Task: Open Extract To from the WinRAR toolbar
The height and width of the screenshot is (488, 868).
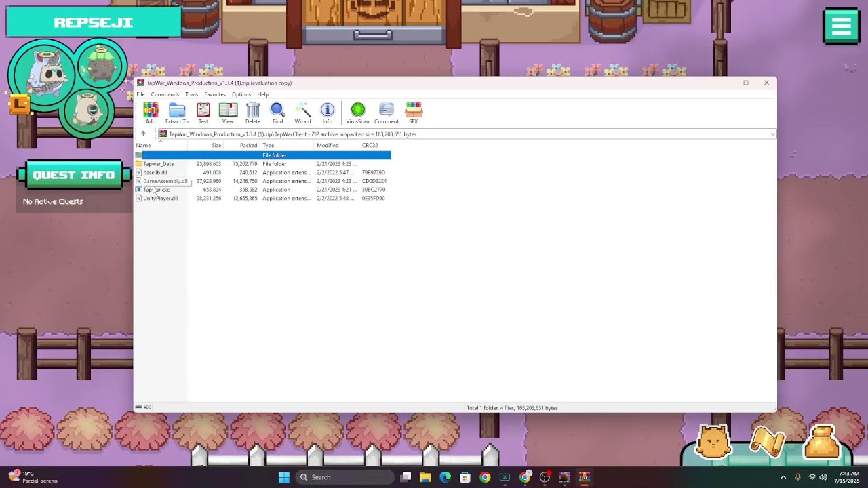Action: click(177, 113)
